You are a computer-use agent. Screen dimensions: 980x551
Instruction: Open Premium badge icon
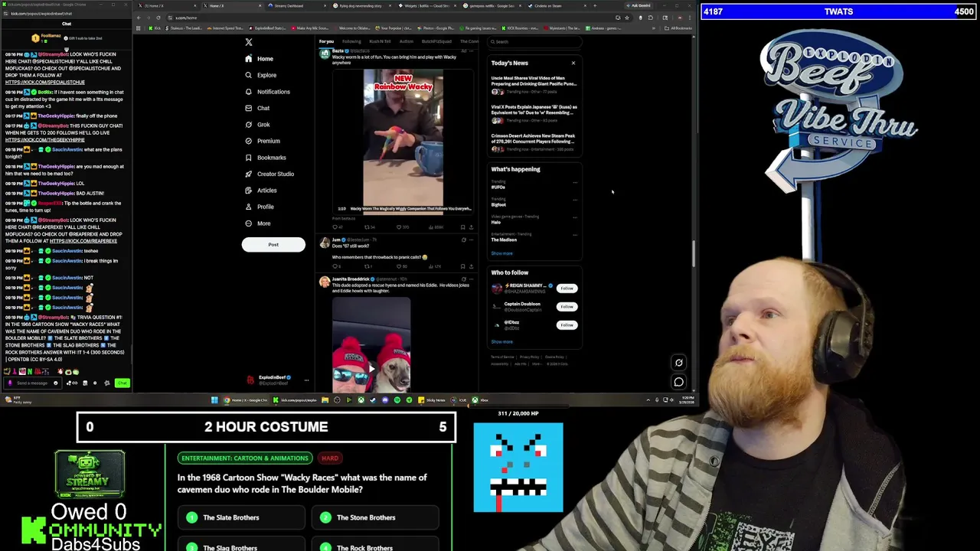click(x=248, y=141)
